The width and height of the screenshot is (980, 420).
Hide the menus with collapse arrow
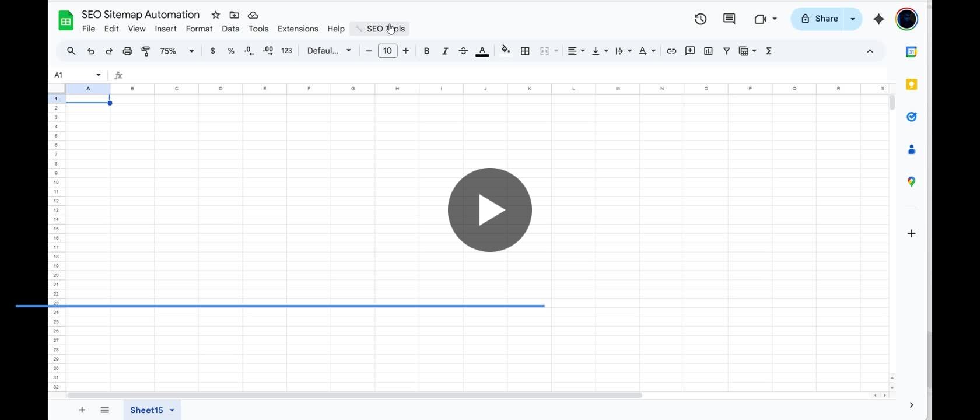click(870, 51)
